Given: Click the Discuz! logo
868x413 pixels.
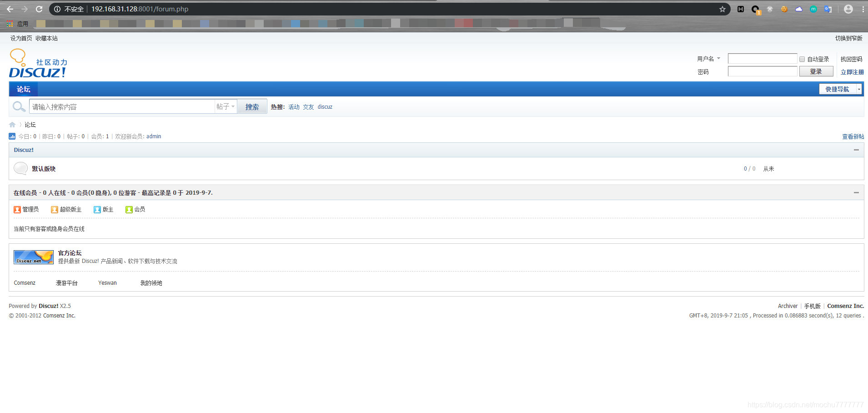Looking at the screenshot, I should point(38,64).
